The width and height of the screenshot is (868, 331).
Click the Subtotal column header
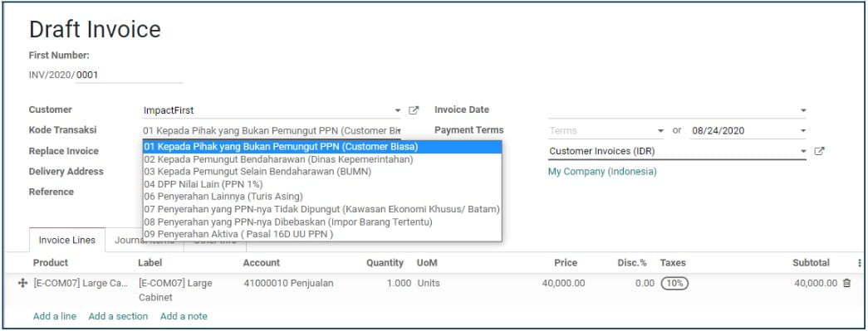(811, 262)
